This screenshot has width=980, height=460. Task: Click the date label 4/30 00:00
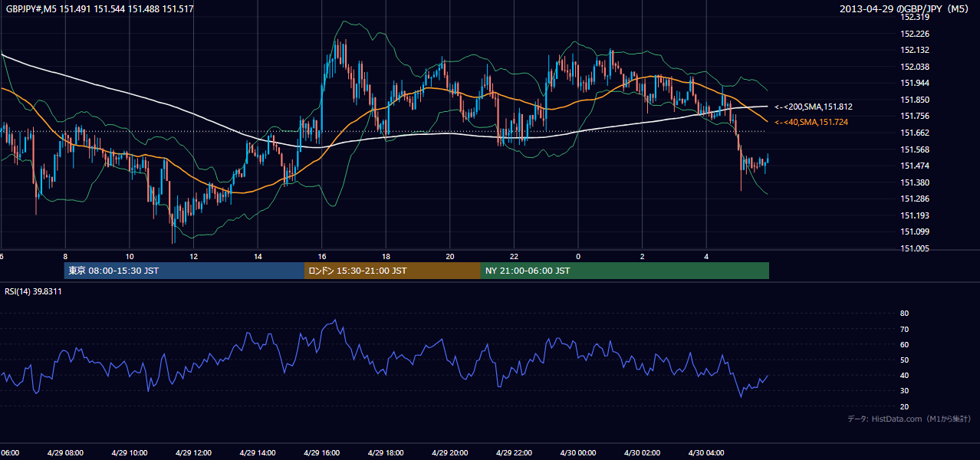click(578, 452)
